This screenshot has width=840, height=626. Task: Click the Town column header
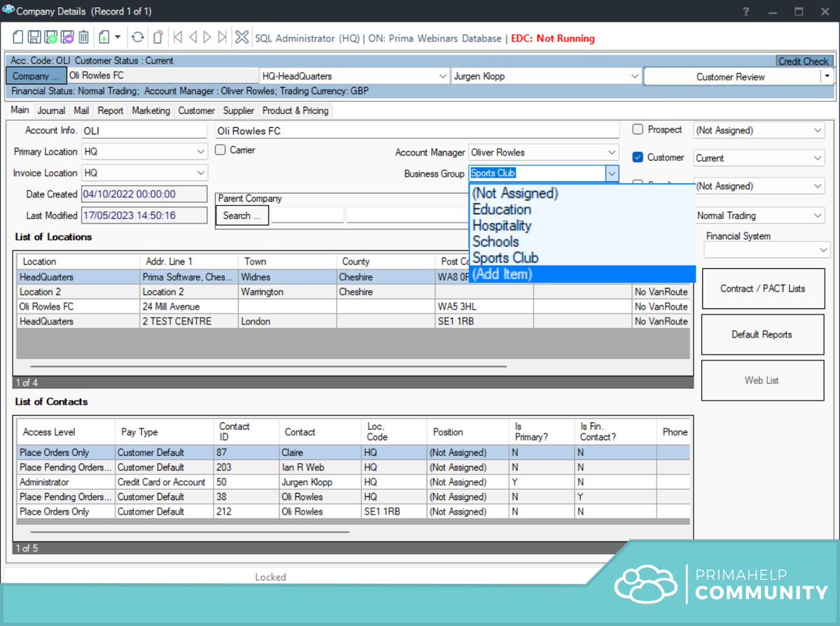coord(287,262)
